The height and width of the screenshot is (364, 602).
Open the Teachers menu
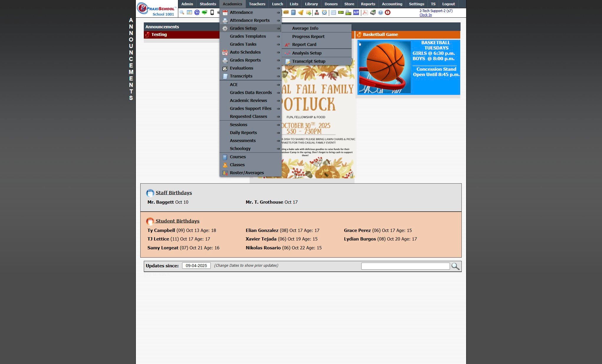(257, 4)
